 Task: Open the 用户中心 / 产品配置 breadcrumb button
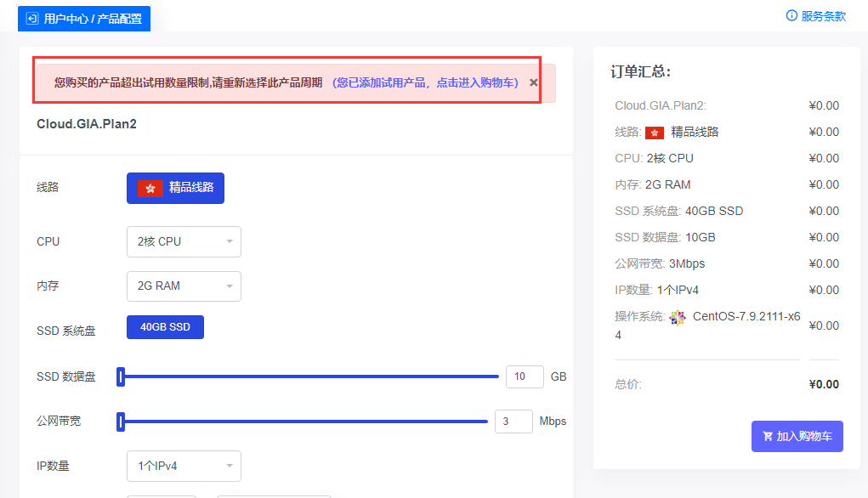84,19
